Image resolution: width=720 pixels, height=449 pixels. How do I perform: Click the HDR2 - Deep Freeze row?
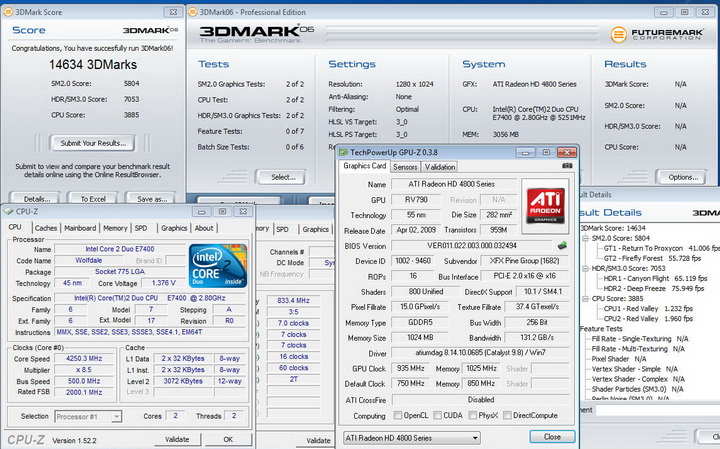pyautogui.click(x=653, y=288)
